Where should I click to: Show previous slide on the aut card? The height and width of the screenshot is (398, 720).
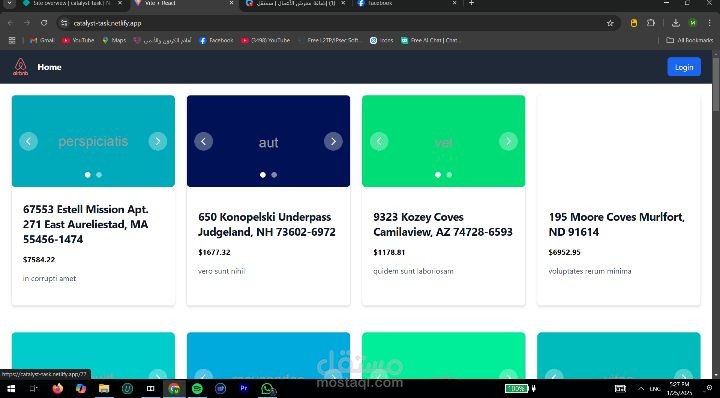[203, 141]
